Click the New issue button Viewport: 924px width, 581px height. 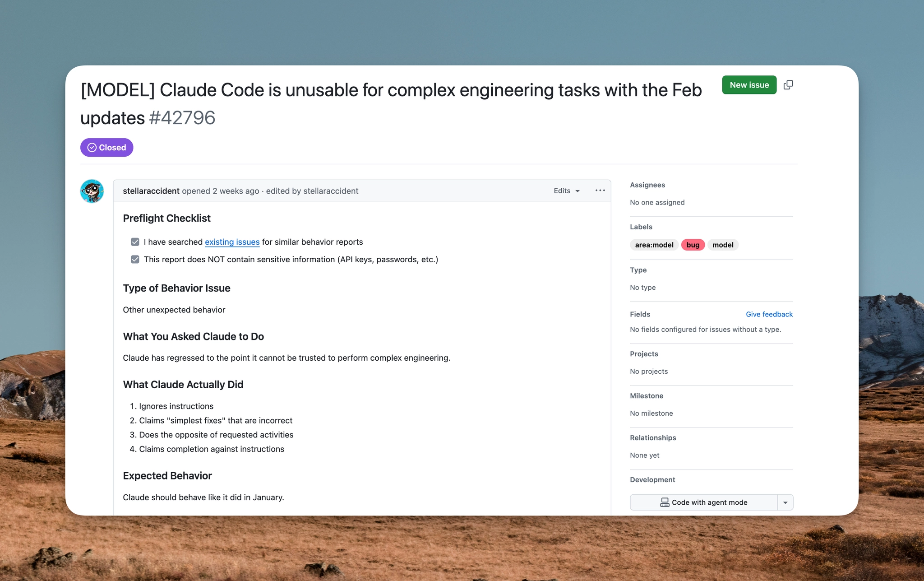[749, 85]
